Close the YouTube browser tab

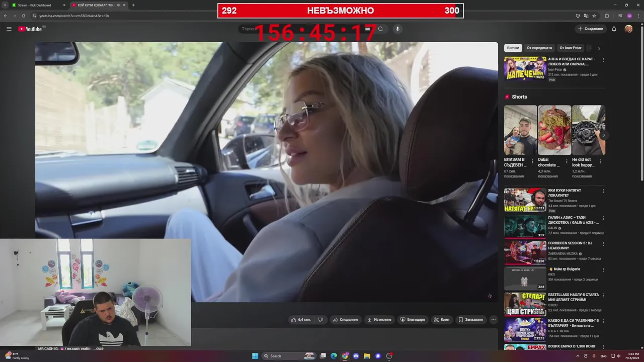click(x=124, y=5)
